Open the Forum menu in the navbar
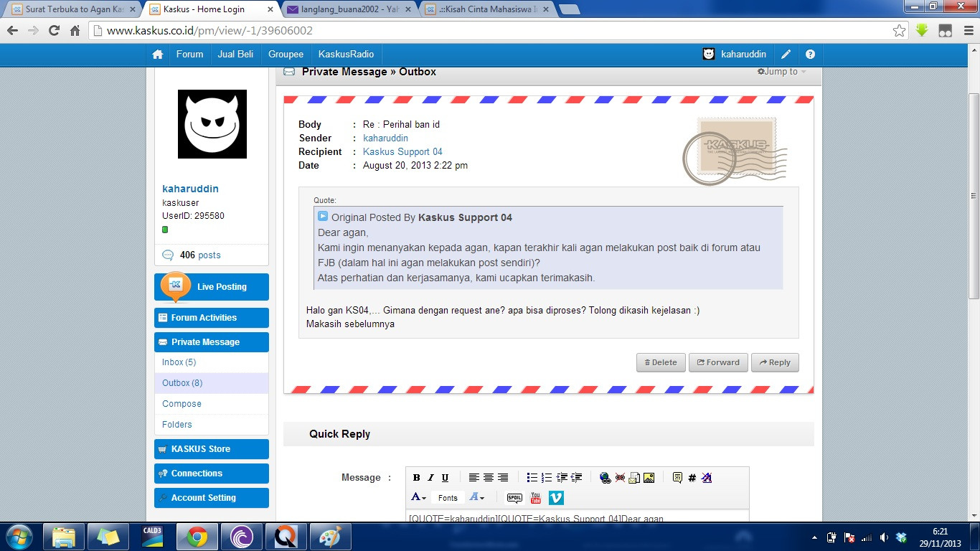This screenshot has width=980, height=551. point(189,55)
